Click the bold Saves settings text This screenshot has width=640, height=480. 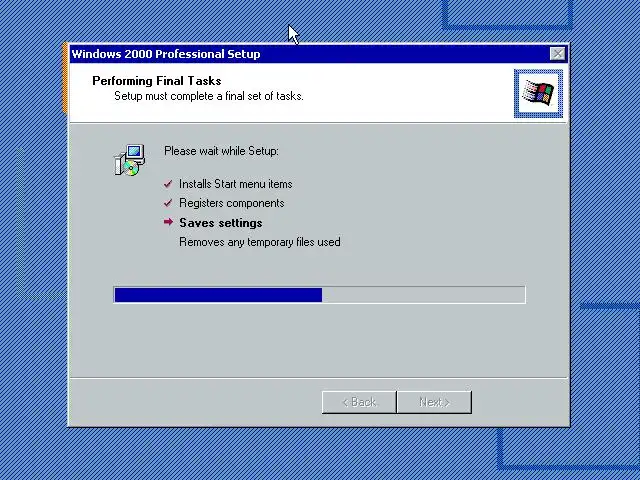click(221, 223)
